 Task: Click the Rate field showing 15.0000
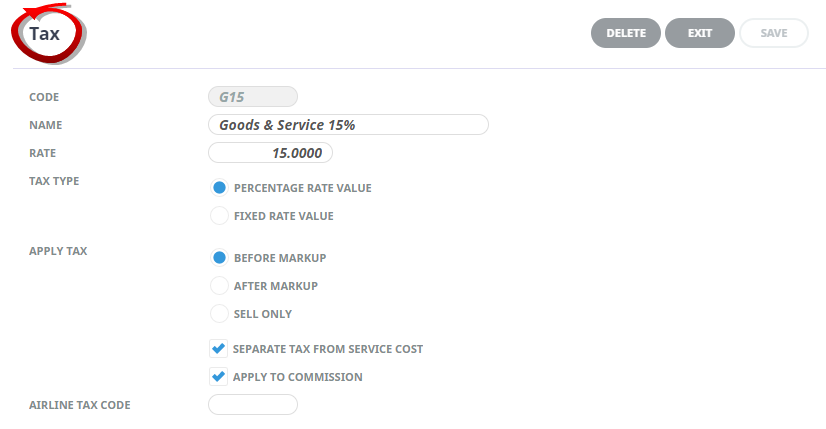pos(270,153)
